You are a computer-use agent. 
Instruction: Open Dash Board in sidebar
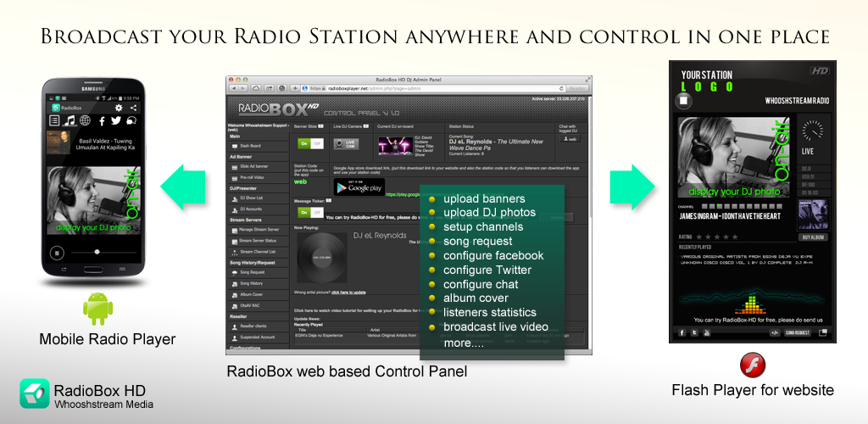point(259,146)
